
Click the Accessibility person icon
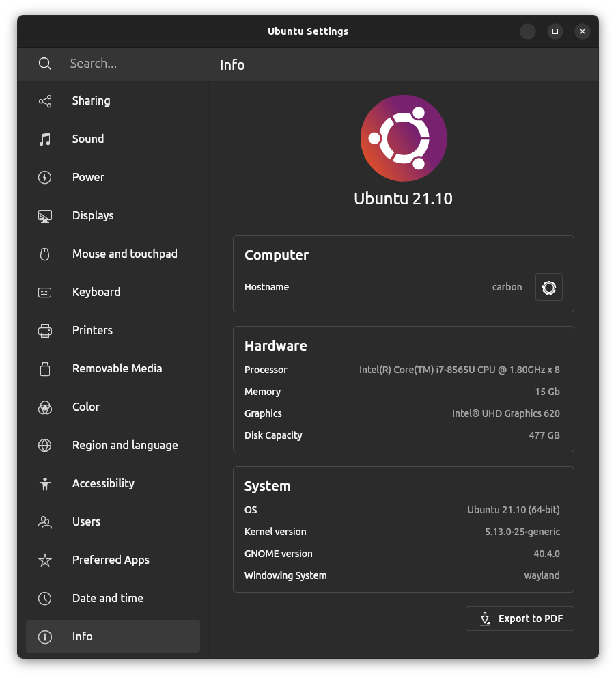[x=45, y=483]
